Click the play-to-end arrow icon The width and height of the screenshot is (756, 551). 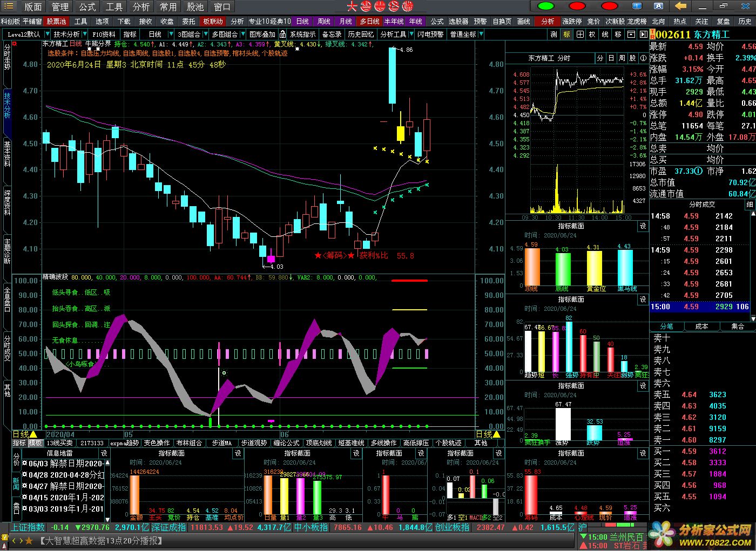point(643,34)
